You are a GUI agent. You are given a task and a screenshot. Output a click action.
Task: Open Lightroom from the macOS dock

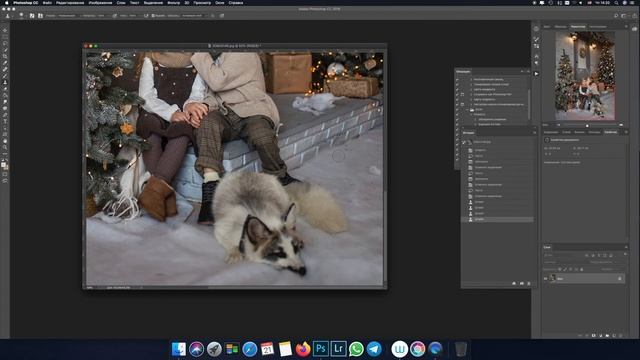click(338, 349)
